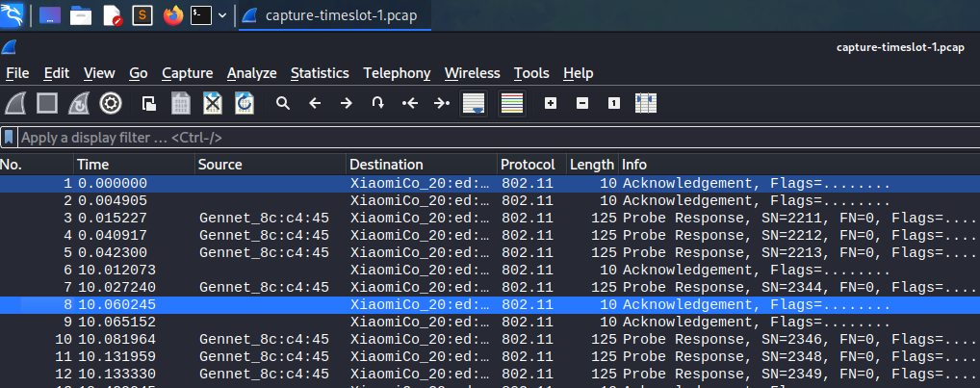Sort by the Time column header
The image size is (980, 388).
135,165
